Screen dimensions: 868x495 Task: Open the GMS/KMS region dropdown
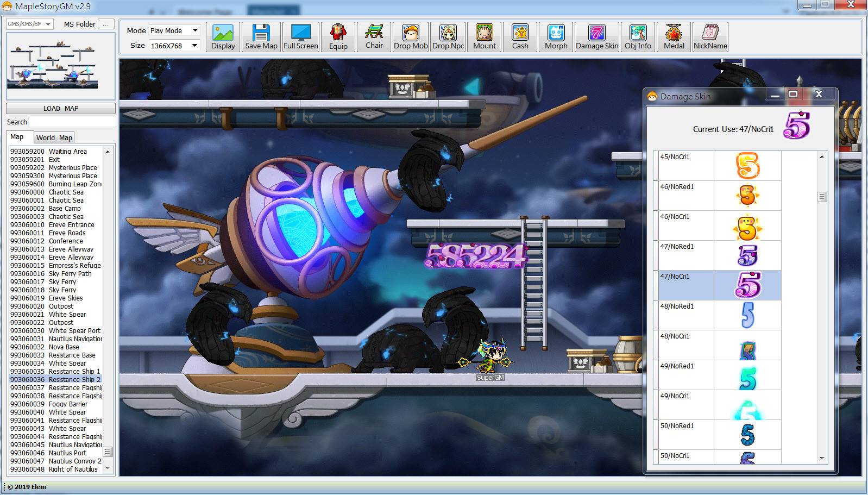coord(30,24)
